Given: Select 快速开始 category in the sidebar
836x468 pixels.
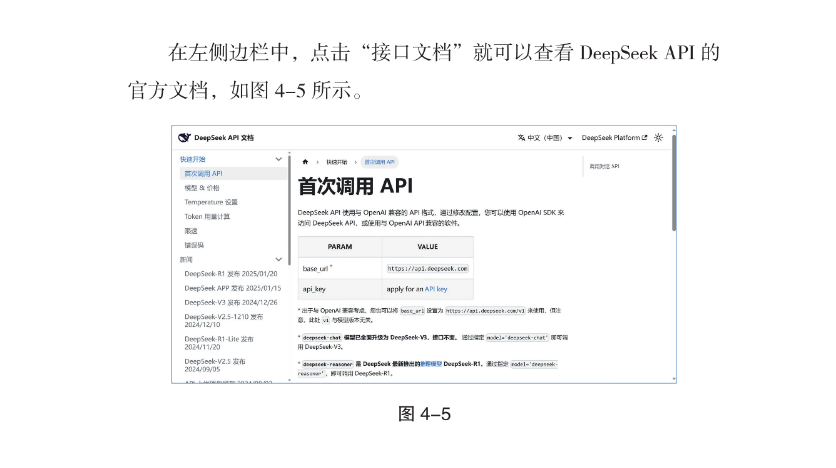Looking at the screenshot, I should click(192, 159).
